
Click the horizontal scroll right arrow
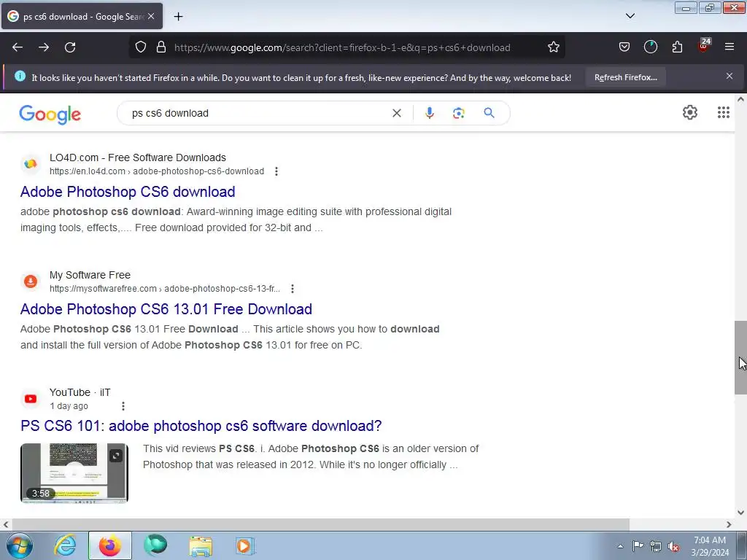click(729, 524)
